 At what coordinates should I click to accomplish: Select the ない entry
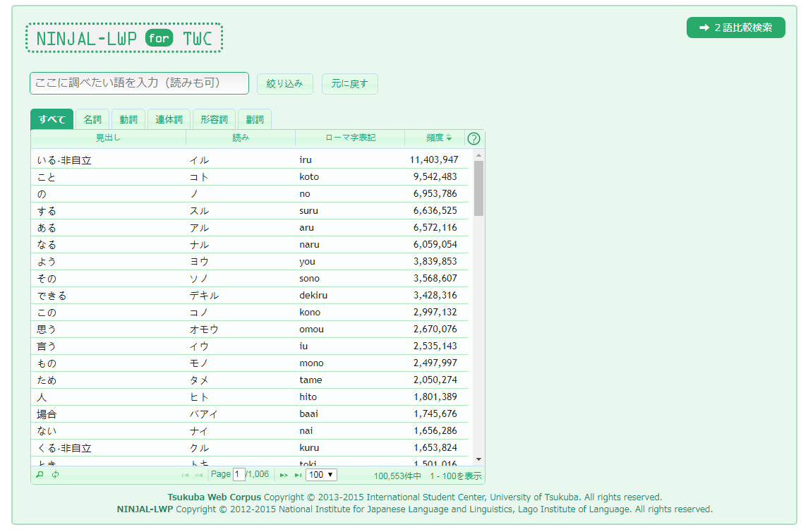pyautogui.click(x=249, y=431)
